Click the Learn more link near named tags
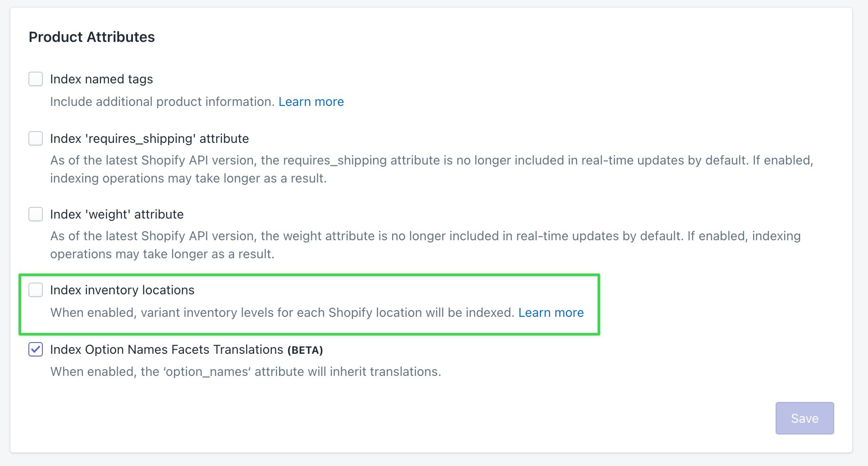868x466 pixels. [311, 101]
